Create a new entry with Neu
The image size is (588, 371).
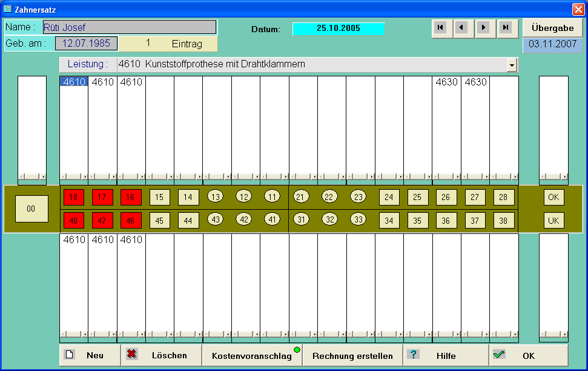coord(90,356)
